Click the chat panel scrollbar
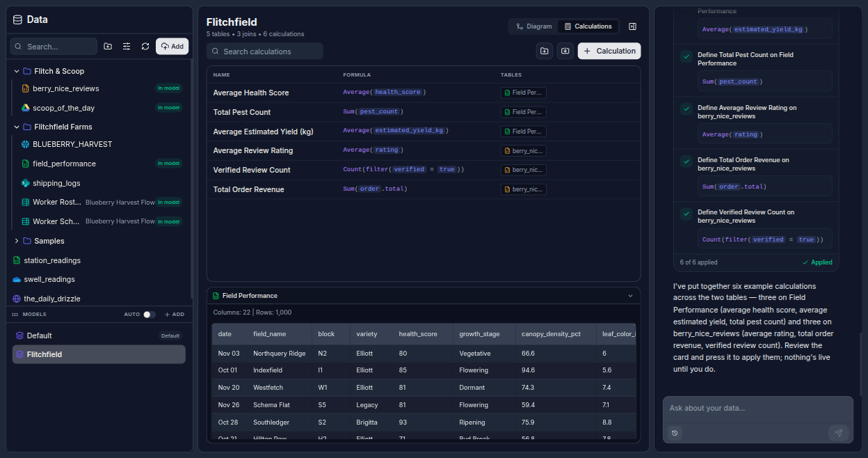868x458 pixels. coord(860,364)
